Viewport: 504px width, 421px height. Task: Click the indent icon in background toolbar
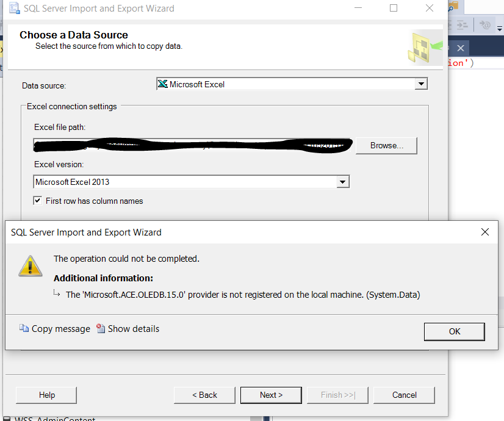pos(463,25)
